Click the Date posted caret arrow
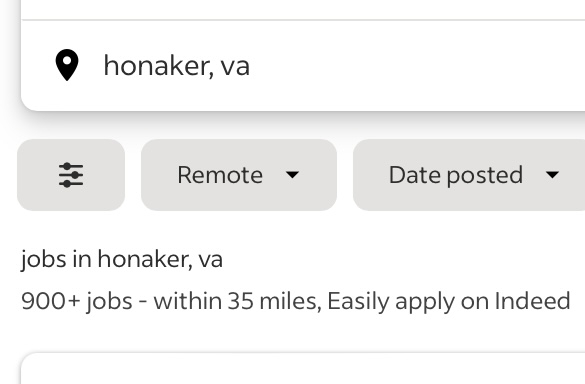 (x=552, y=175)
